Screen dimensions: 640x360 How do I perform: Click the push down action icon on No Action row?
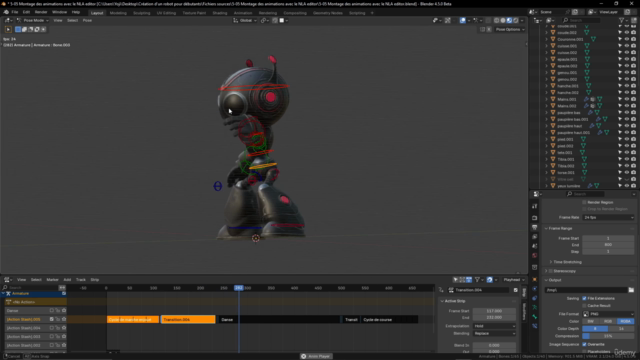(8, 302)
